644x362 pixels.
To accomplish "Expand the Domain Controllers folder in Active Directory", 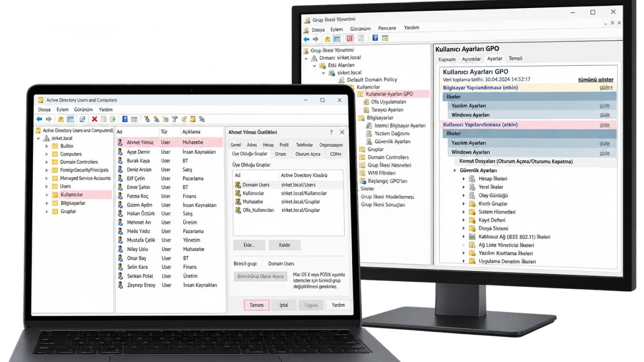I will click(47, 162).
